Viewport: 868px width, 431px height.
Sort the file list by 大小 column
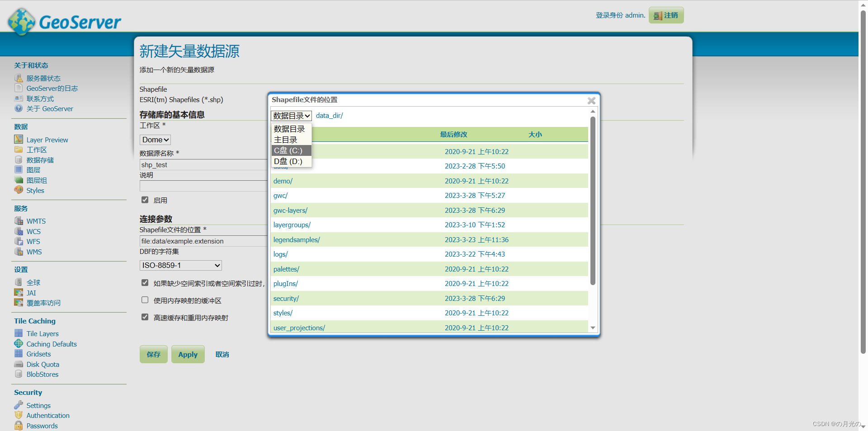(535, 134)
